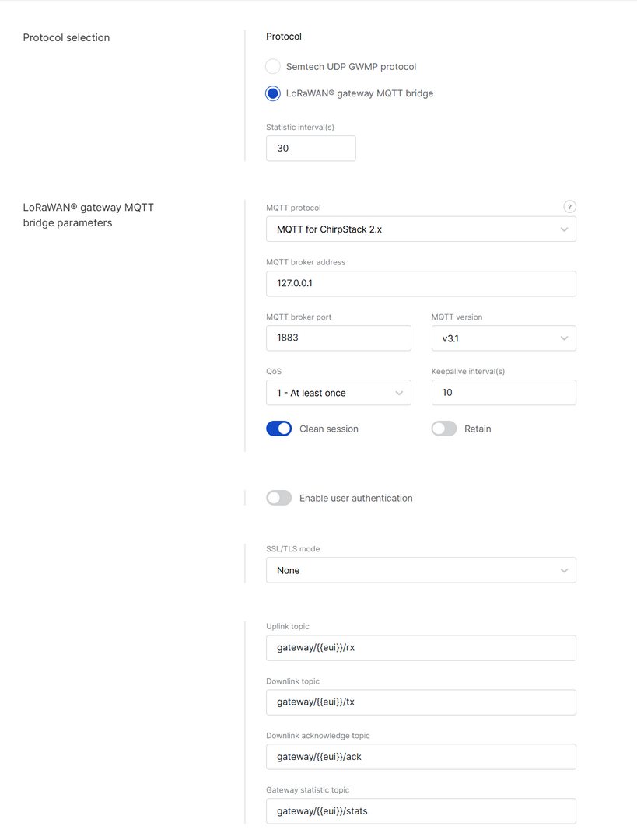
Task: Click the Gateway statistic topic field
Action: point(421,810)
